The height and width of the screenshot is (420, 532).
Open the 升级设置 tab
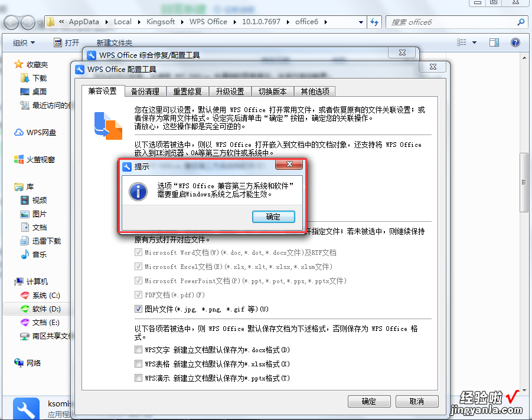230,91
